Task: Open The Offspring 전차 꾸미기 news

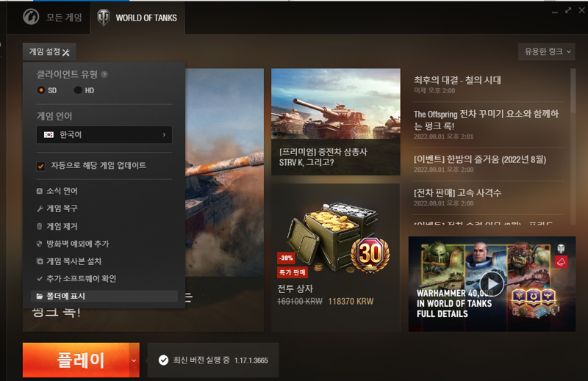Action: click(x=486, y=120)
